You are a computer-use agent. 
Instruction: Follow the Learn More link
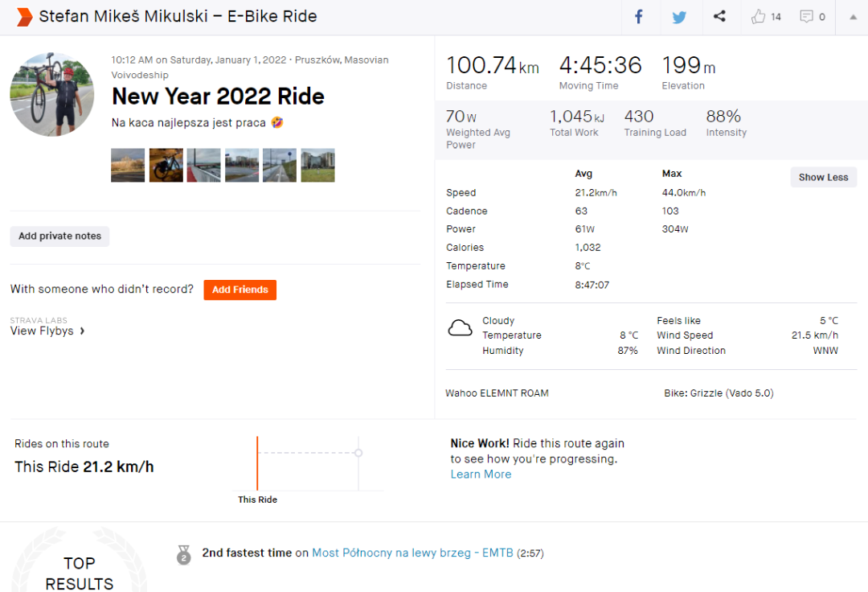pos(481,474)
